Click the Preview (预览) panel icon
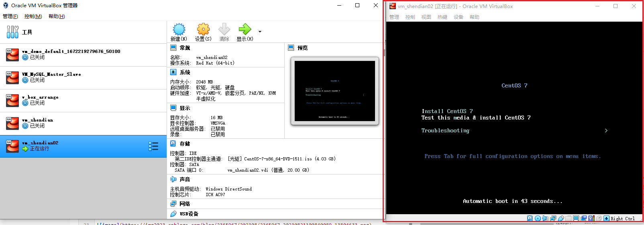This screenshot has height=225, width=644. 291,48
